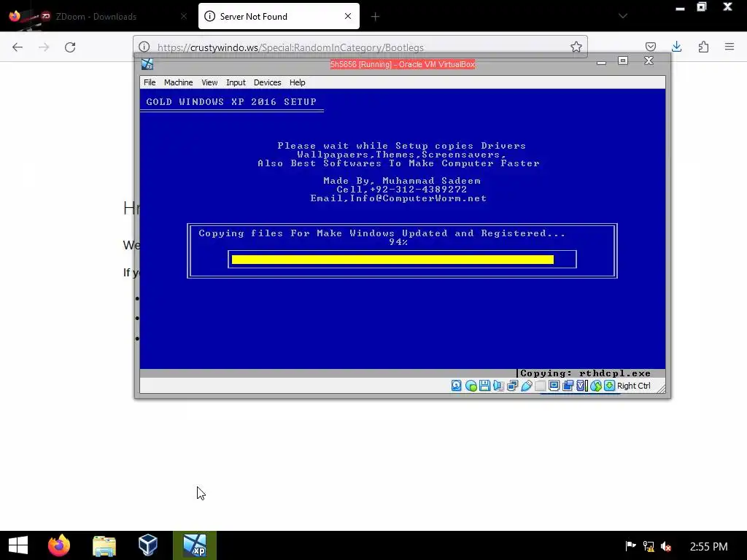Viewport: 747px width, 560px height.
Task: Open the Devices menu in VirtualBox
Action: (267, 82)
